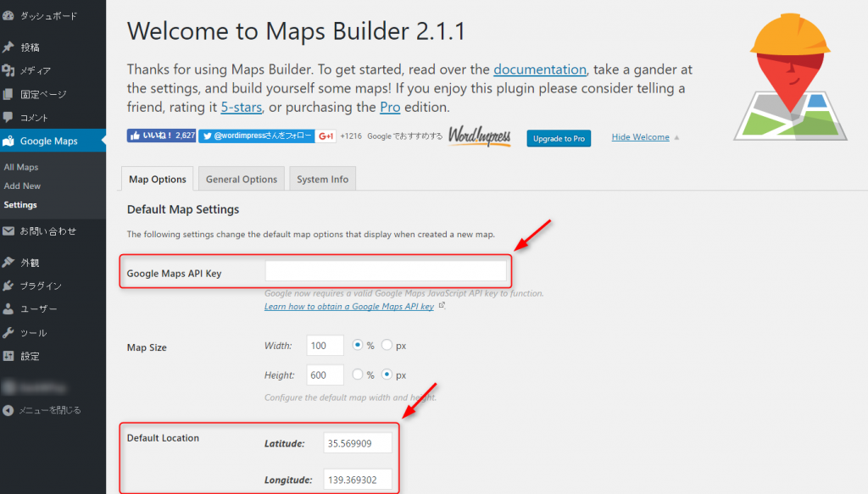Click the ユーザー person icon

[8, 308]
